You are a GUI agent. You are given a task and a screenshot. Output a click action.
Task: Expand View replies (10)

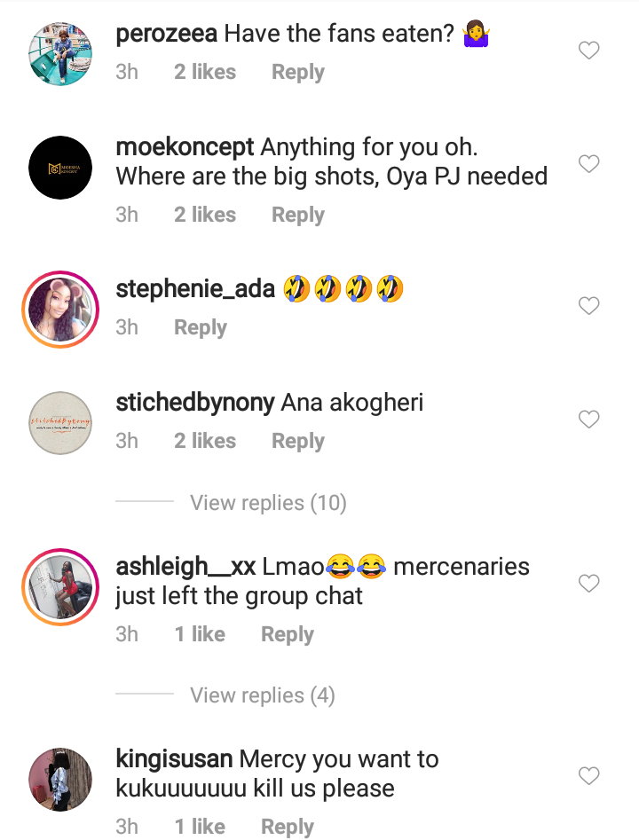pos(268,503)
